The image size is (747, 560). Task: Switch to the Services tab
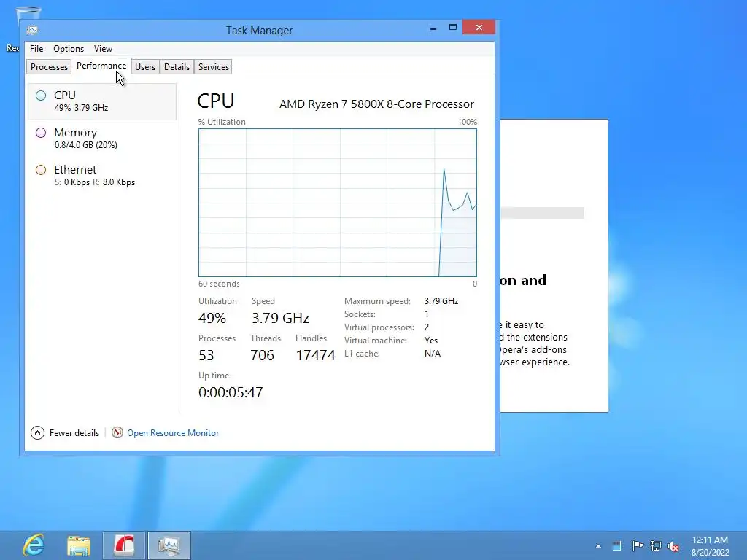pyautogui.click(x=214, y=66)
